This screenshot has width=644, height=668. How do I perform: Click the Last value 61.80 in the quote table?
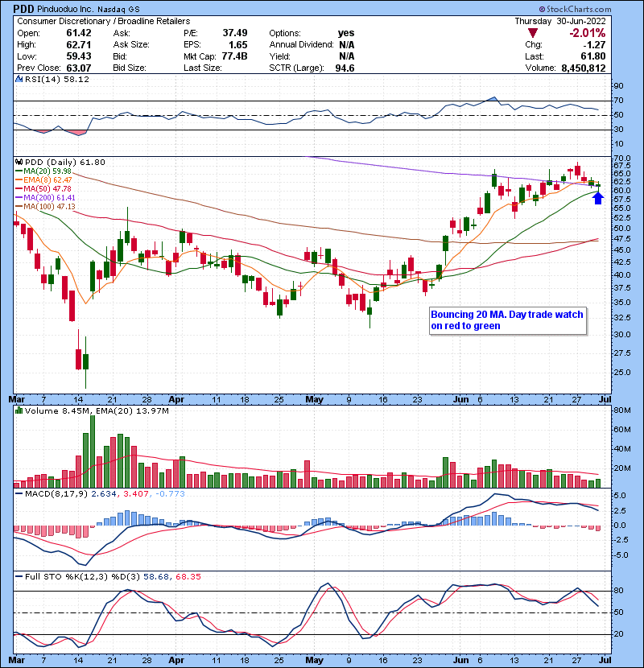(x=593, y=56)
